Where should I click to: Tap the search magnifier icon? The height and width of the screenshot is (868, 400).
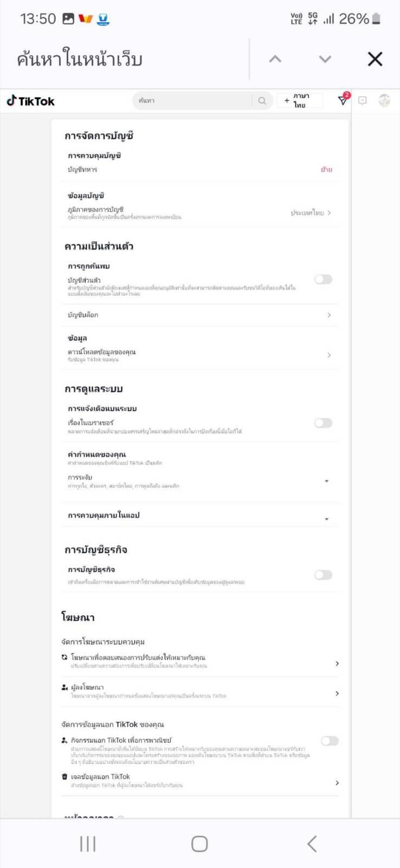[262, 101]
